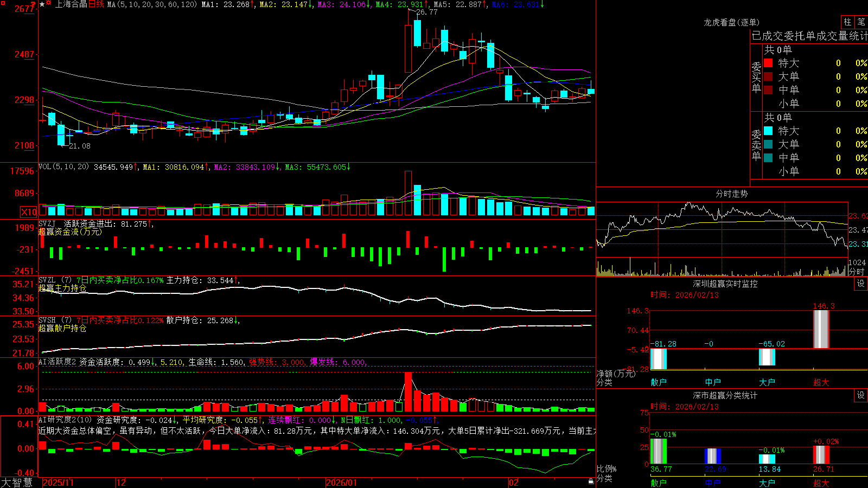Click the white star favorite icon
Image resolution: width=868 pixels, height=488 pixels.
(42, 4)
